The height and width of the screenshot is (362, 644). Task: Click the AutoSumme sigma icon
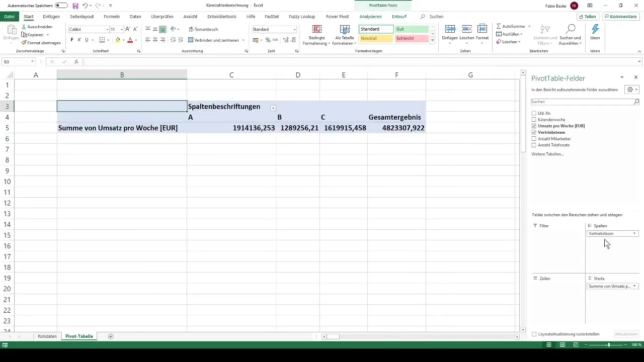click(499, 26)
